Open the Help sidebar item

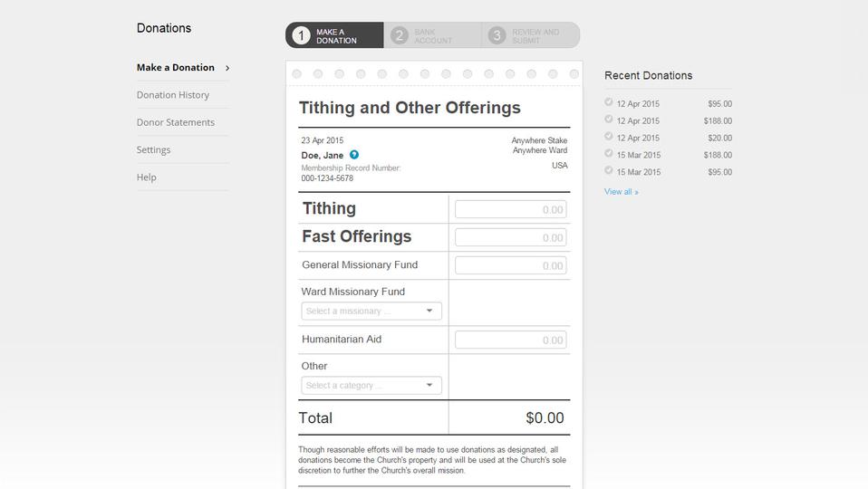(147, 177)
